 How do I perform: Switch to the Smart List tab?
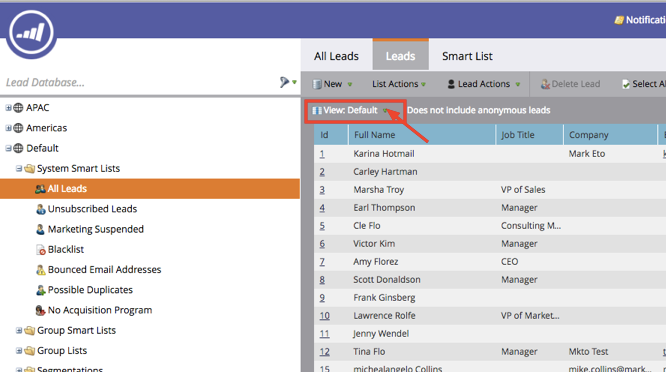[467, 56]
